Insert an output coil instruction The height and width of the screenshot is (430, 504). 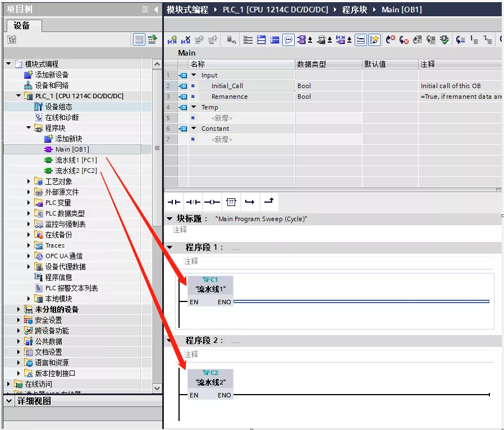(212, 202)
